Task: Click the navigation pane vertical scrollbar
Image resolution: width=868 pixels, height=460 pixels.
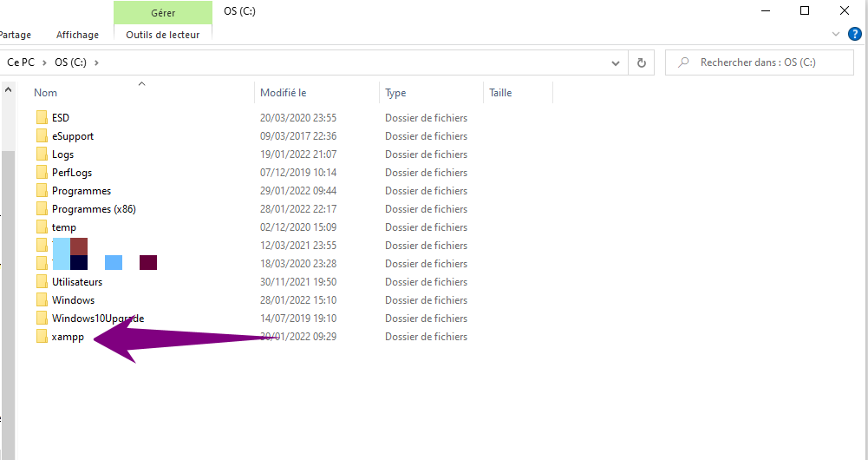Action: [8, 260]
